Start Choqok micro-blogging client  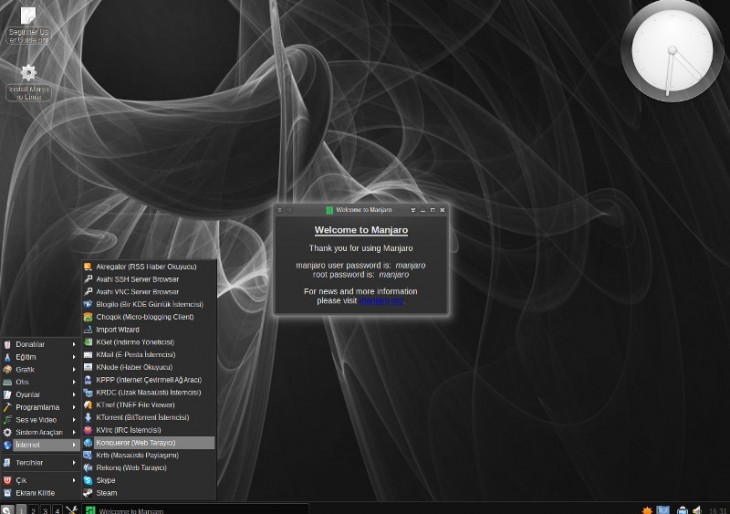(149, 317)
